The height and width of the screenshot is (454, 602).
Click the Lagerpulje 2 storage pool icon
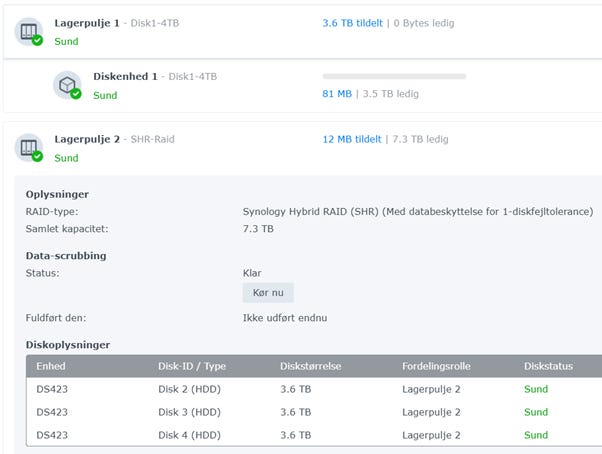[28, 147]
